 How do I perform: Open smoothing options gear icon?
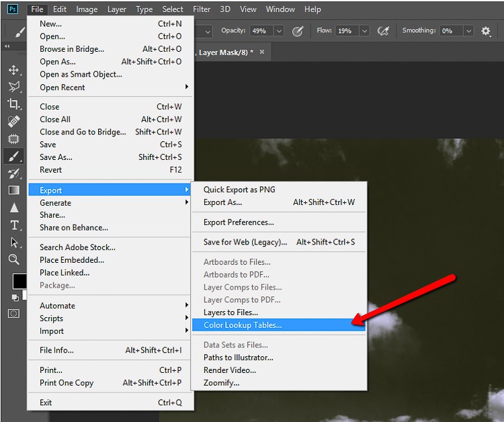pyautogui.click(x=486, y=31)
